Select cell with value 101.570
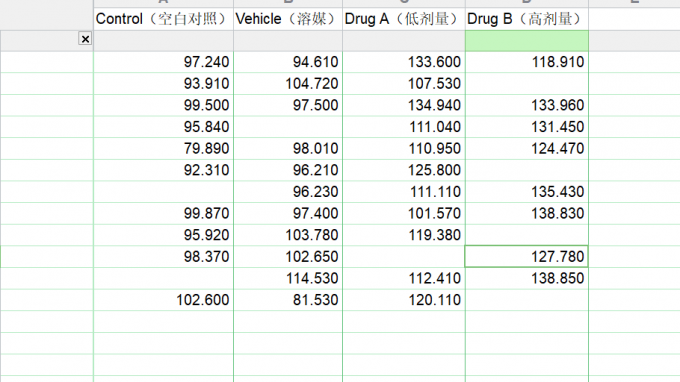 404,213
